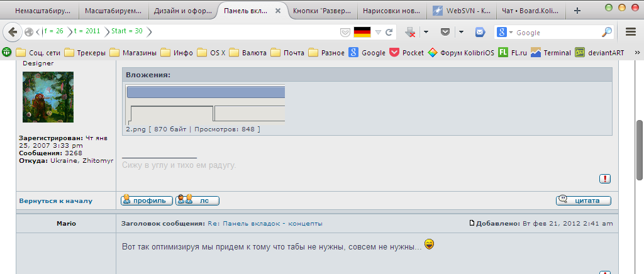Click the browser back arrow button

coord(13,32)
